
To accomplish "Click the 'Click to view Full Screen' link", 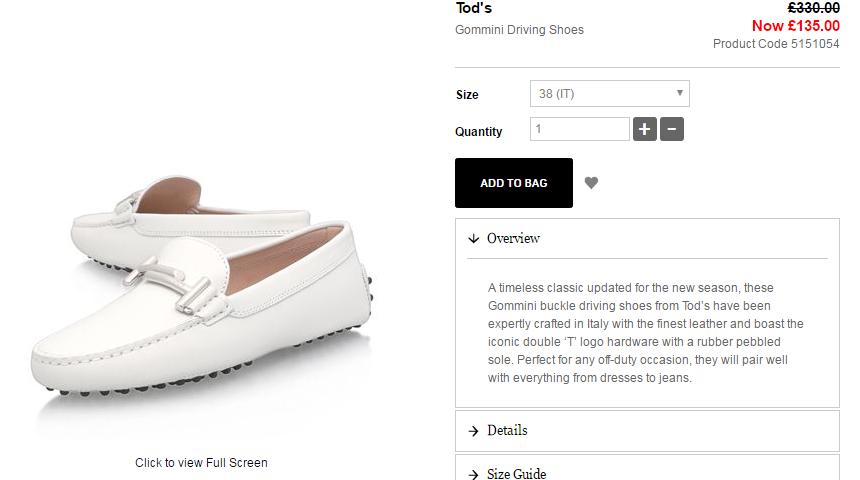I will point(201,463).
